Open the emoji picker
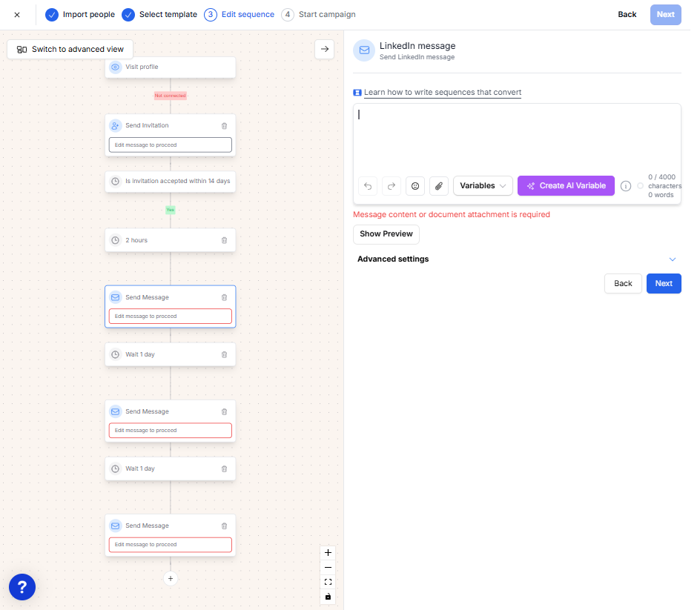Image resolution: width=700 pixels, height=610 pixels. (x=415, y=186)
